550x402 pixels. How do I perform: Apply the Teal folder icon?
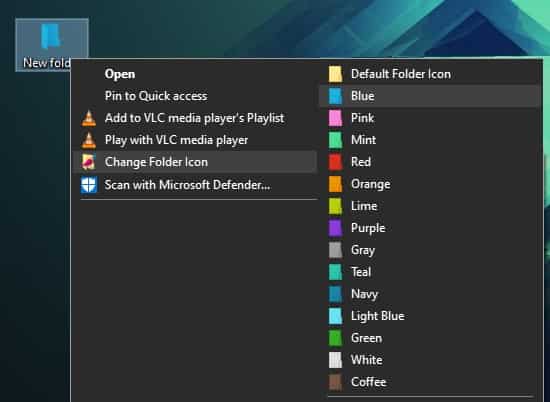tap(430, 272)
